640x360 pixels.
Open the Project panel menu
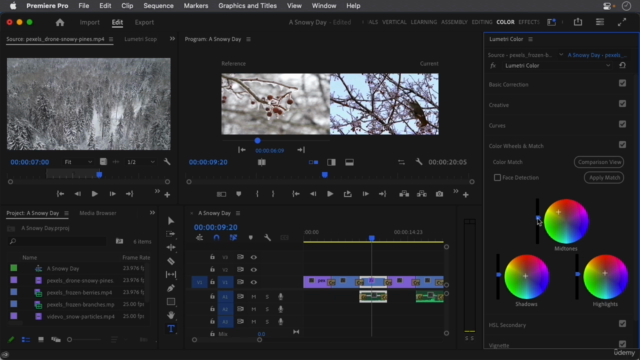[x=66, y=213]
